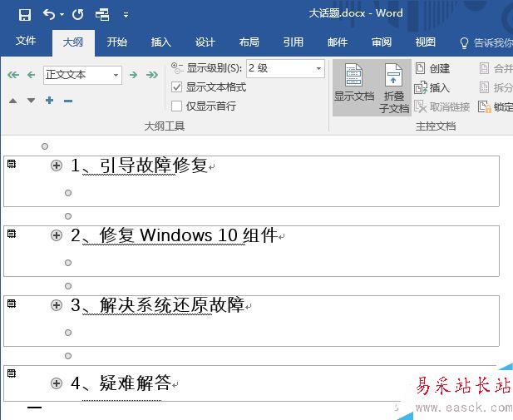
Task: Click subdocument icon beside 2、修复 Windows 10 组件
Action: pos(12,234)
